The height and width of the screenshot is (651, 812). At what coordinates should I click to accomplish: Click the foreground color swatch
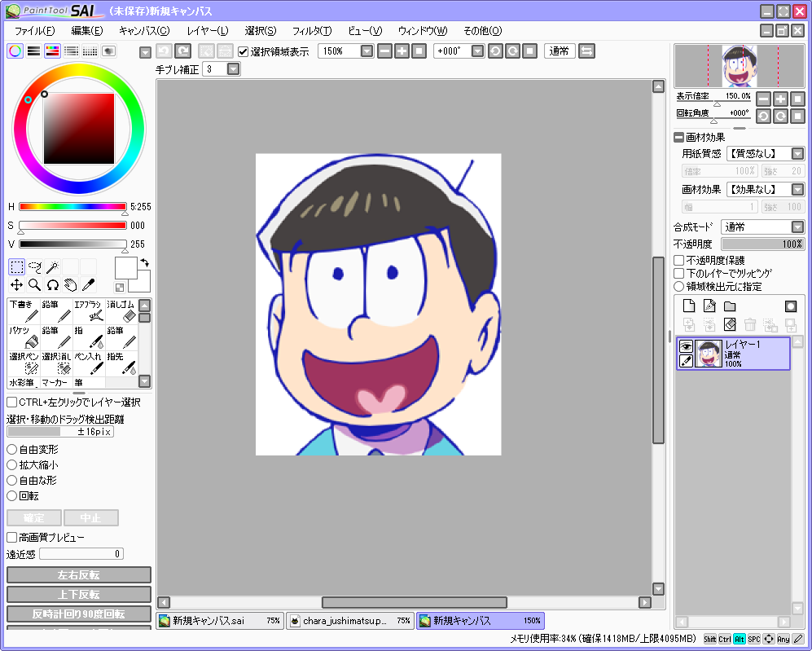point(126,268)
